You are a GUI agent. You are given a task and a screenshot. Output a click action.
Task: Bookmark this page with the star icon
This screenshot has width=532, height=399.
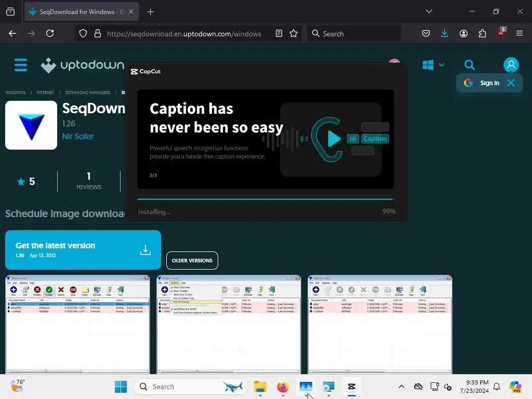click(294, 34)
